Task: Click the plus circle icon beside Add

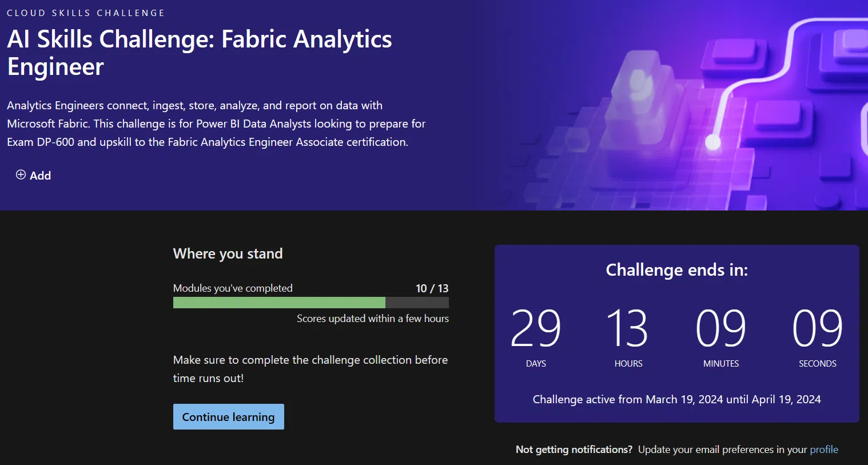Action: coord(21,175)
